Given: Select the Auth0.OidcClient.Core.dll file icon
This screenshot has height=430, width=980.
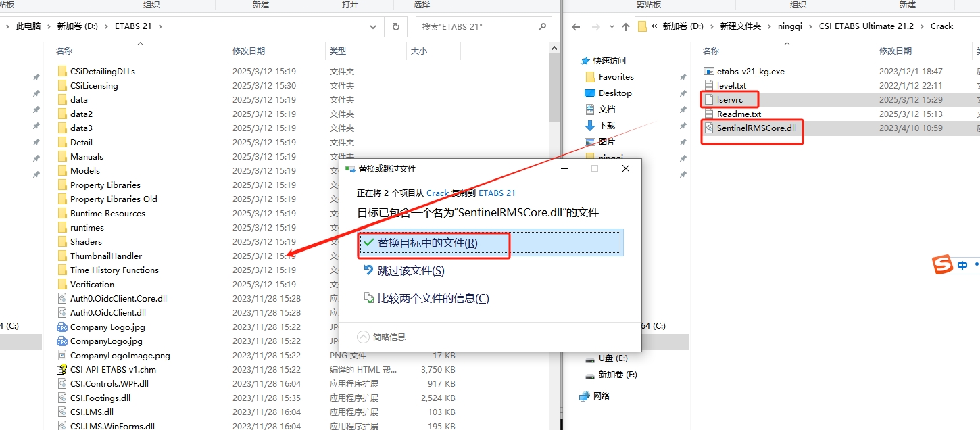Looking at the screenshot, I should [x=62, y=299].
